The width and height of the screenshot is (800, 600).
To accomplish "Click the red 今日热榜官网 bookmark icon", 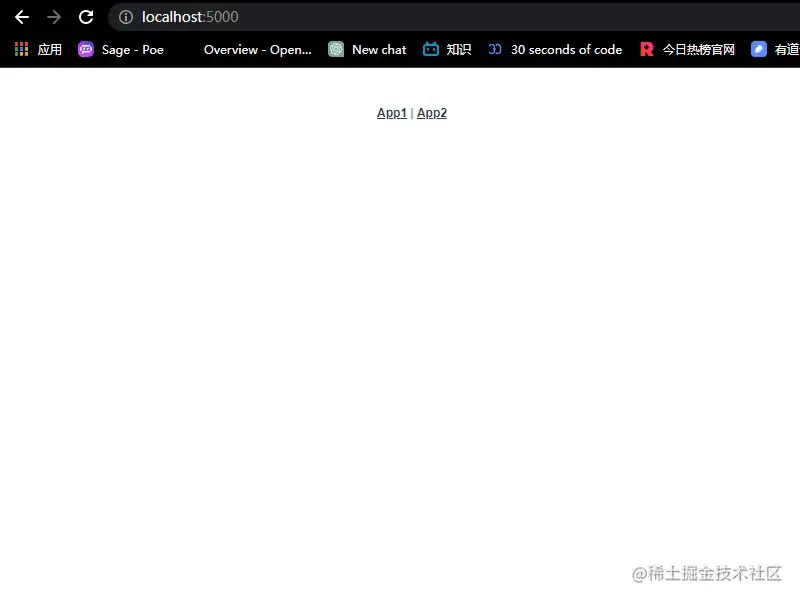I will pyautogui.click(x=646, y=49).
